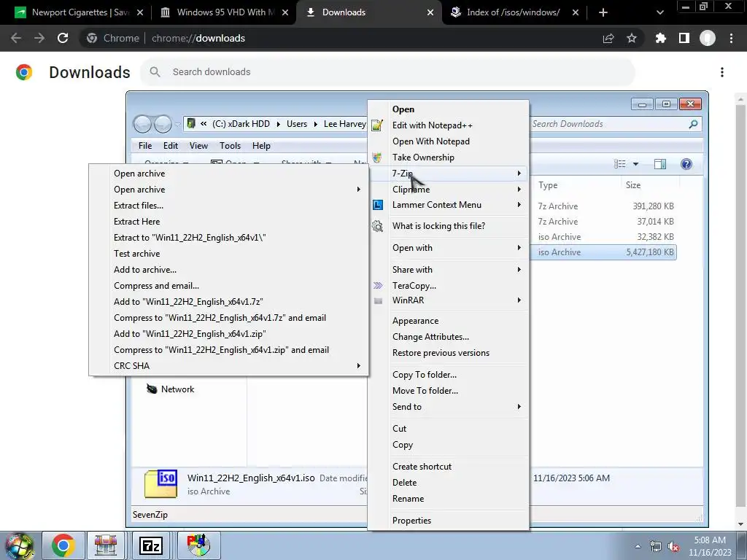Viewport: 747px width, 560px height.
Task: Open the Chrome profile avatar
Action: pos(708,38)
